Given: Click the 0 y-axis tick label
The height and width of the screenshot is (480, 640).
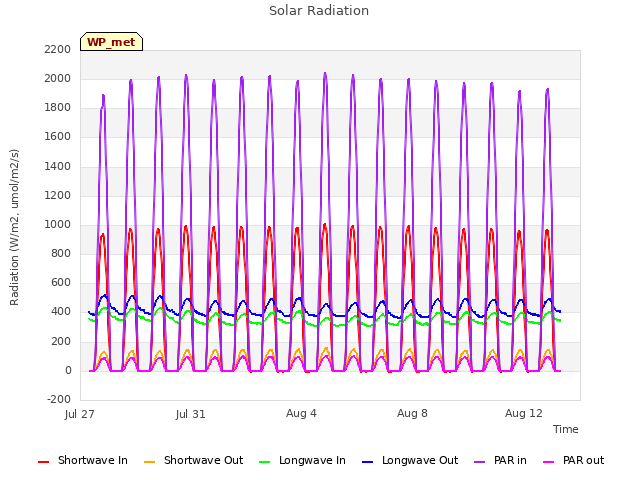Looking at the screenshot, I should click(68, 371).
